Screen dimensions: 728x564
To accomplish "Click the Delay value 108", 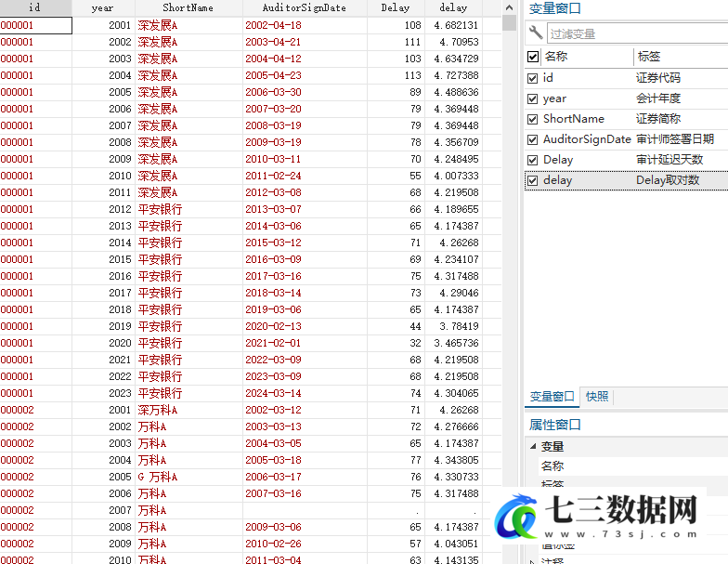I will (x=412, y=26).
